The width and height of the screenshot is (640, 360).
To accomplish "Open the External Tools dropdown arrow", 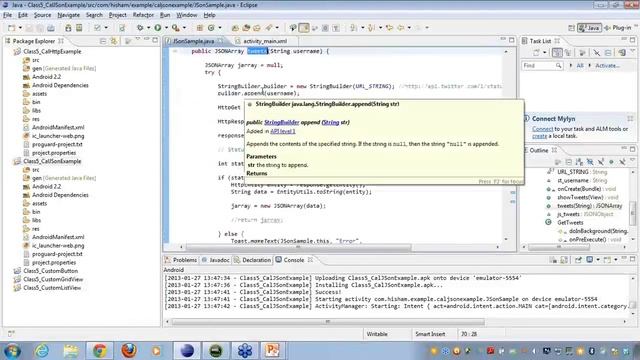I will coord(184,28).
